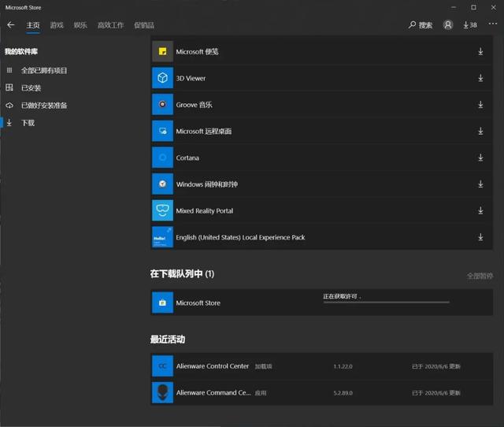Click the Windows 闹钟和时钟 app icon
This screenshot has height=427, width=504.
click(x=162, y=184)
